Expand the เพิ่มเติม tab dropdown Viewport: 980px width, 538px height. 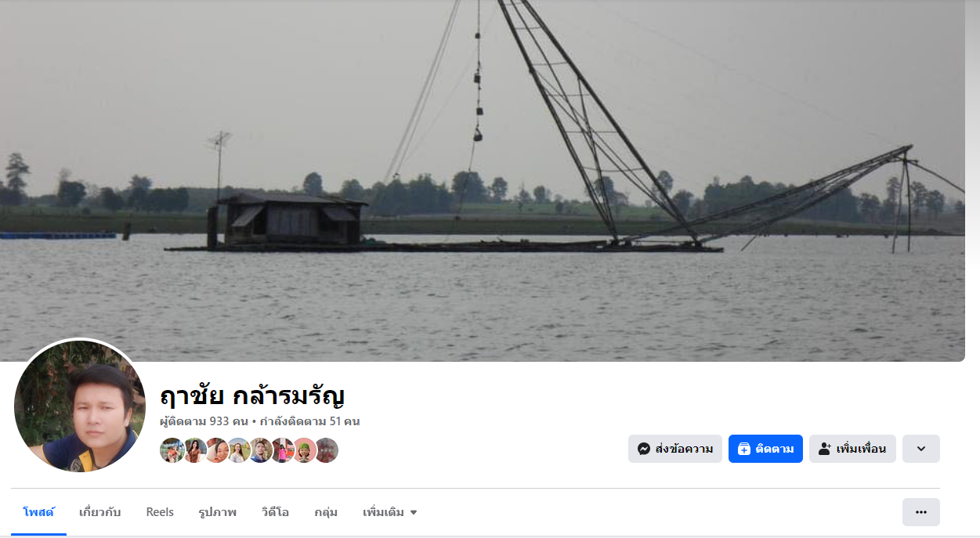(x=390, y=512)
